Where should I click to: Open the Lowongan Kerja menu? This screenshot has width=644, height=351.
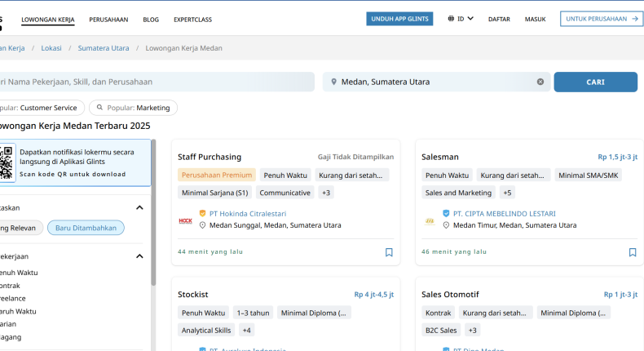point(48,20)
